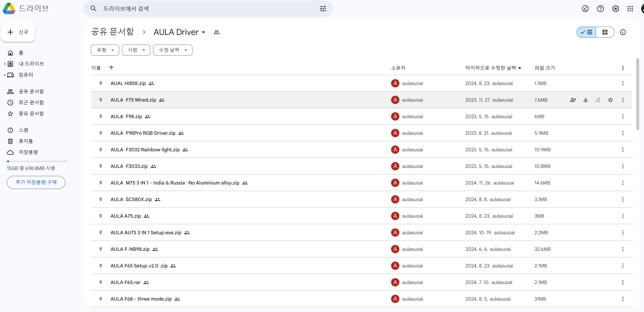Open 휴지통 in the sidebar
644x312 pixels.
point(26,141)
